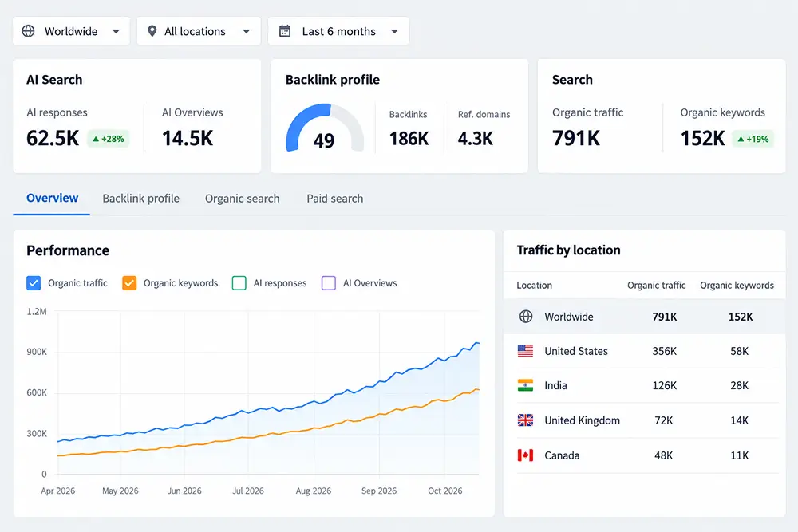798x532 pixels.
Task: Click the 28K India keywords cell
Action: (740, 385)
